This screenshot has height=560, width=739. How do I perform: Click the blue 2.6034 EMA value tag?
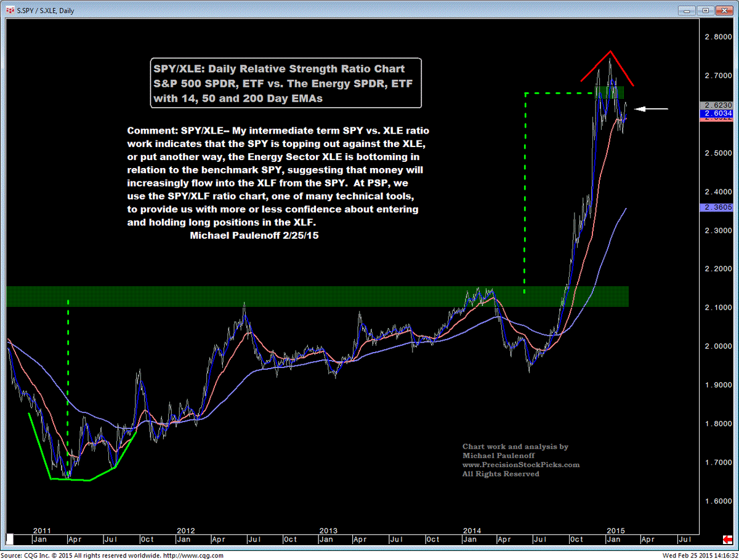(x=716, y=114)
